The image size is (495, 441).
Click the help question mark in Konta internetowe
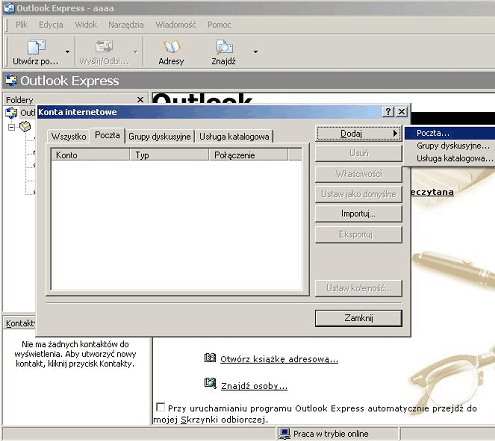(x=388, y=112)
